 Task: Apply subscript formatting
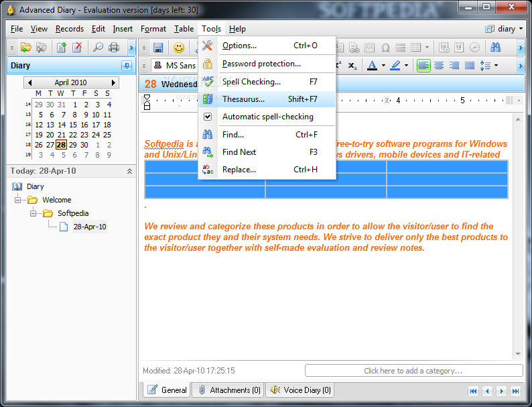(353, 66)
